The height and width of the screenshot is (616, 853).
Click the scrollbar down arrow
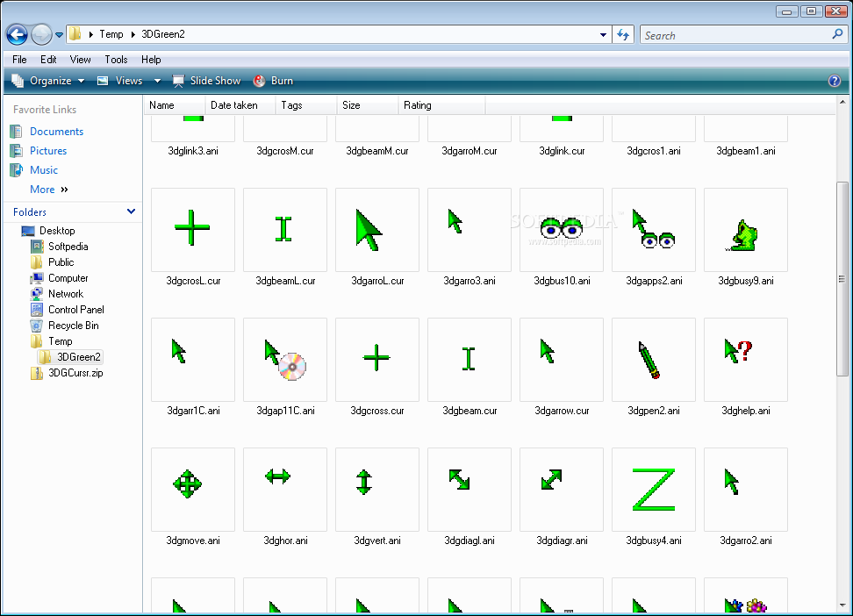pos(842,605)
